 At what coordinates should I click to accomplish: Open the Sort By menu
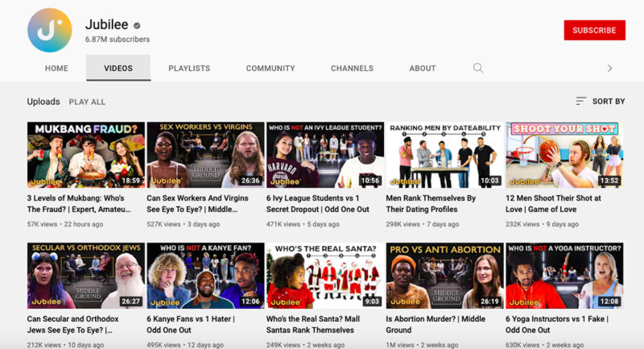tap(600, 101)
